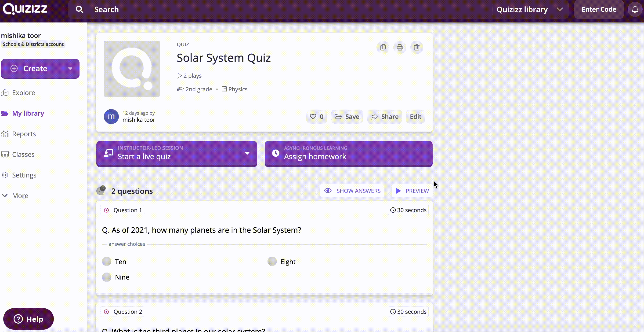644x332 pixels.
Task: Click the duplicate/copy quiz icon
Action: (x=383, y=47)
